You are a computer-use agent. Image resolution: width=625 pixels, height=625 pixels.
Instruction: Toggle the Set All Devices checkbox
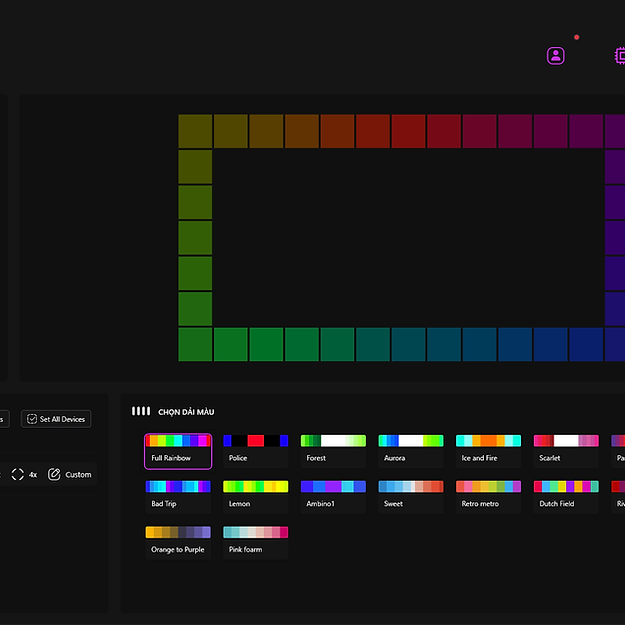[x=32, y=419]
